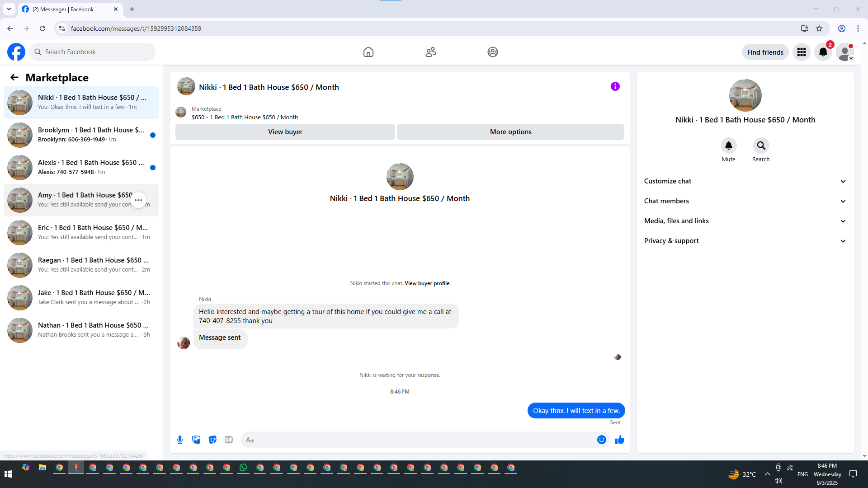The width and height of the screenshot is (868, 488).
Task: Click the More options button
Action: pyautogui.click(x=510, y=132)
